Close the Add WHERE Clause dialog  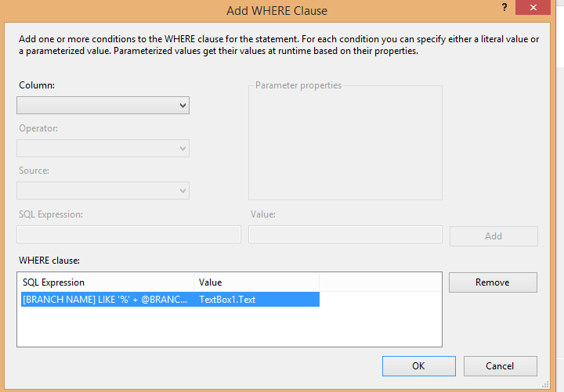[533, 7]
